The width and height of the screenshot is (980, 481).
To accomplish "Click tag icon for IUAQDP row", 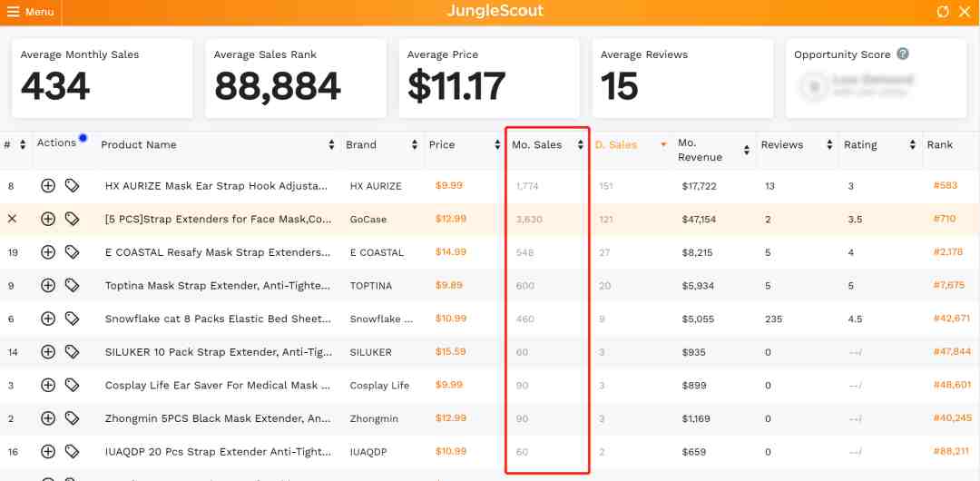I will (x=73, y=451).
